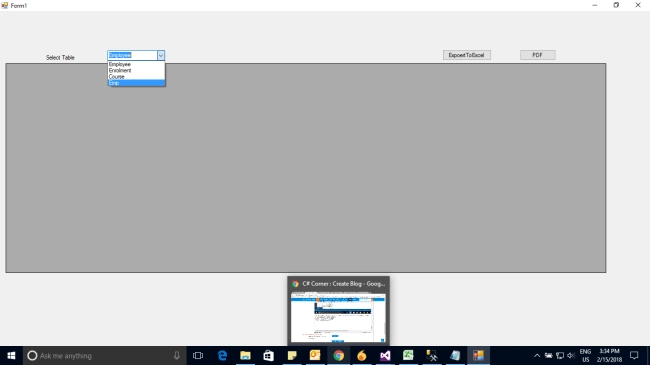Click the Select Table label

pos(60,58)
